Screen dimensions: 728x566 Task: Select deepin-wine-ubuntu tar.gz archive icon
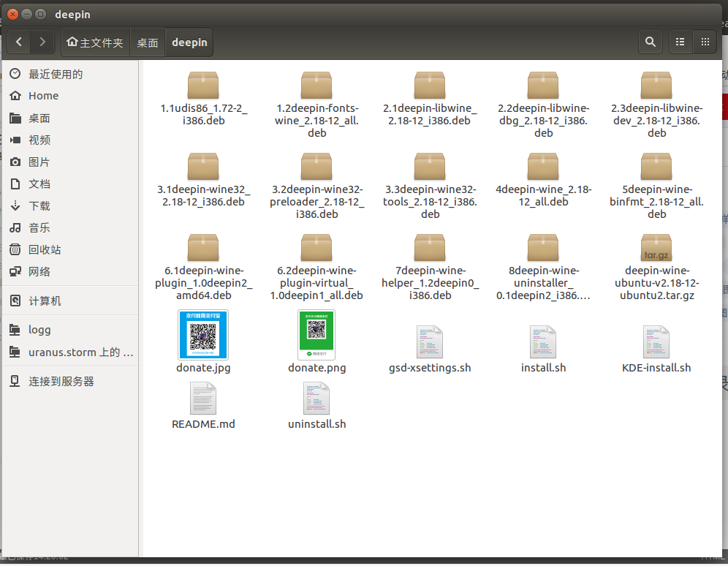656,248
